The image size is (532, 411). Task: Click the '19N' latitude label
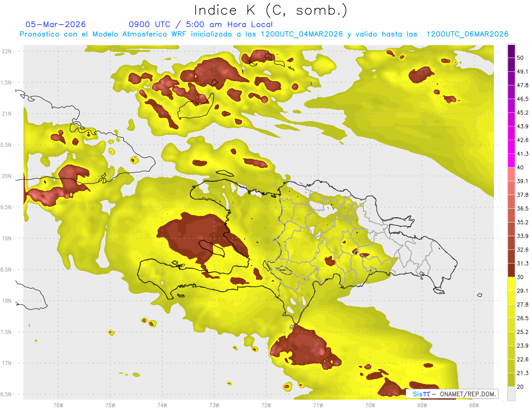point(7,239)
